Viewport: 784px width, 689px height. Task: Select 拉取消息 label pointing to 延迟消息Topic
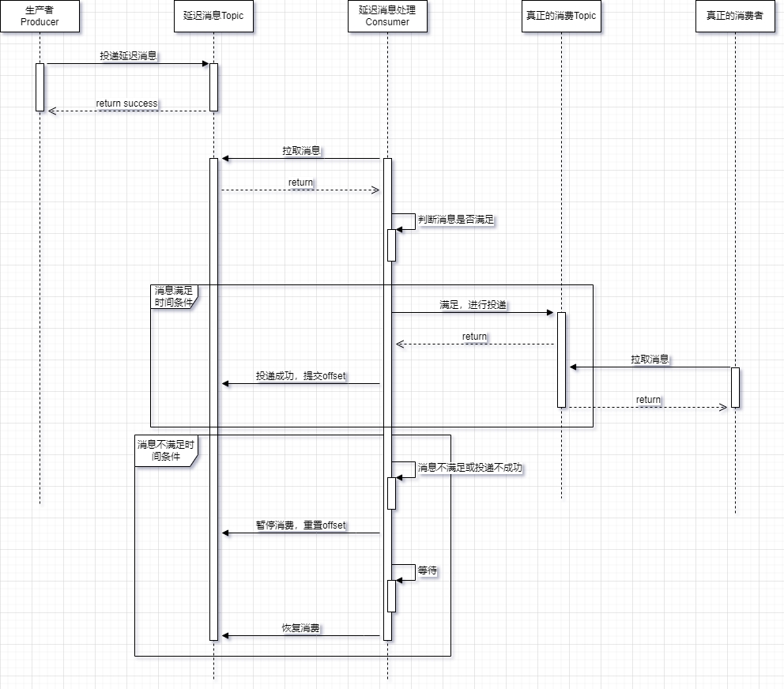[301, 151]
